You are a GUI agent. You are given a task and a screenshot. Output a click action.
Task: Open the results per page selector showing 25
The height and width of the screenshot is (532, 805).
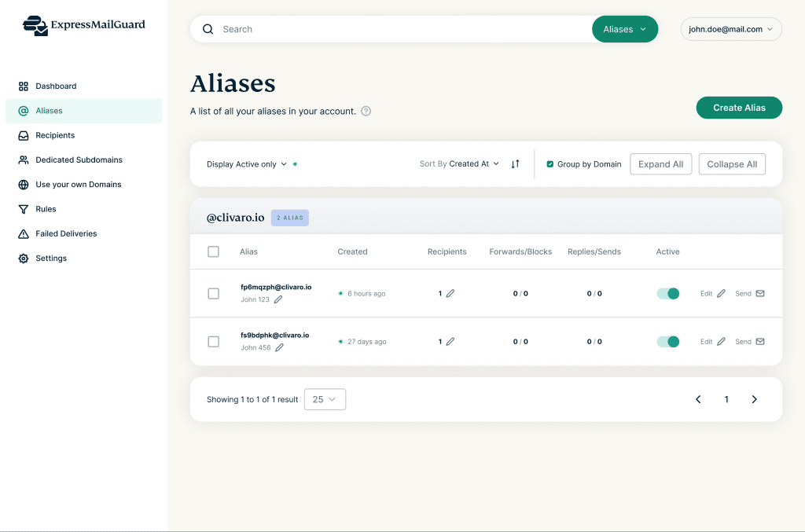click(325, 399)
